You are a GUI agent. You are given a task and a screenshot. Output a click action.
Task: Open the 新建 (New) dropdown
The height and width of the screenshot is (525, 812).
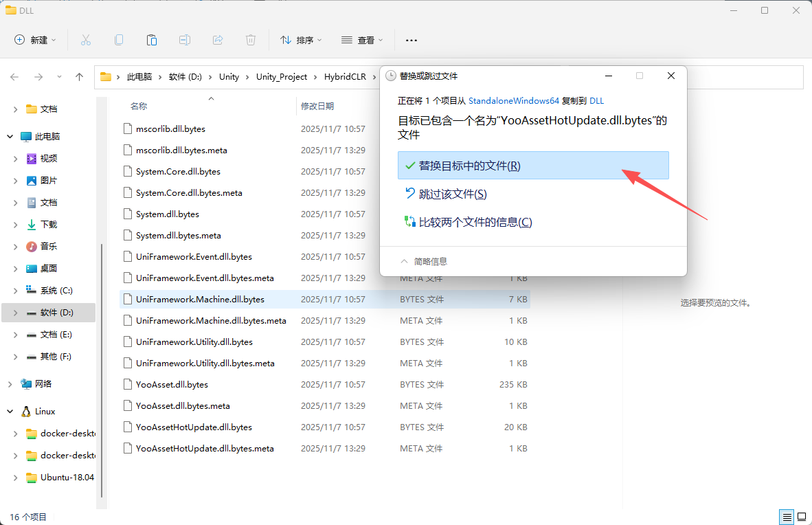(x=35, y=40)
